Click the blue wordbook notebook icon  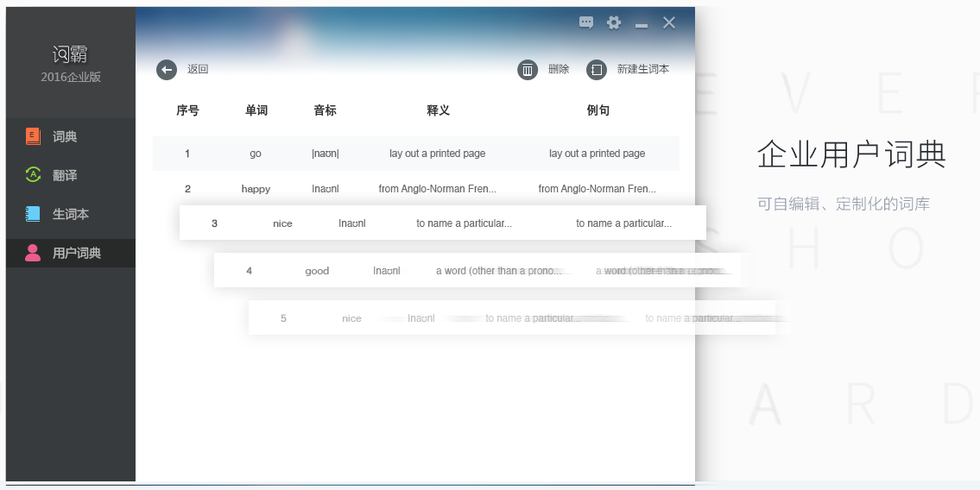tap(33, 214)
